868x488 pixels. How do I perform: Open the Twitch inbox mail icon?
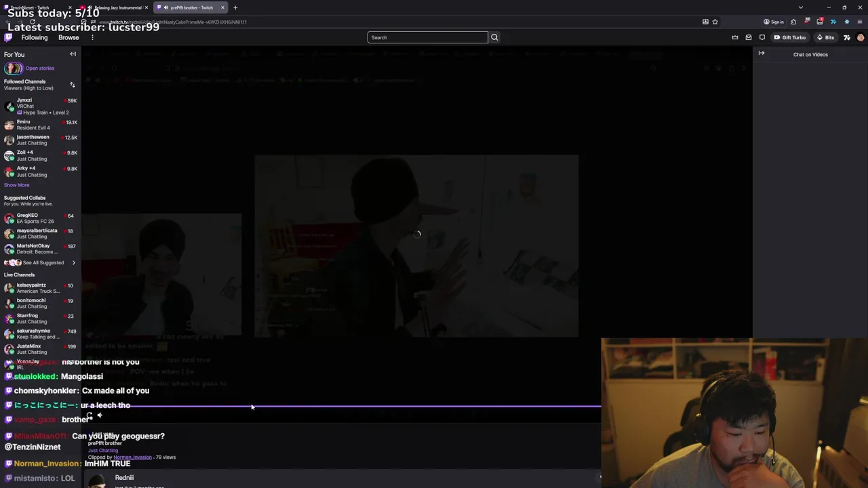coord(749,37)
